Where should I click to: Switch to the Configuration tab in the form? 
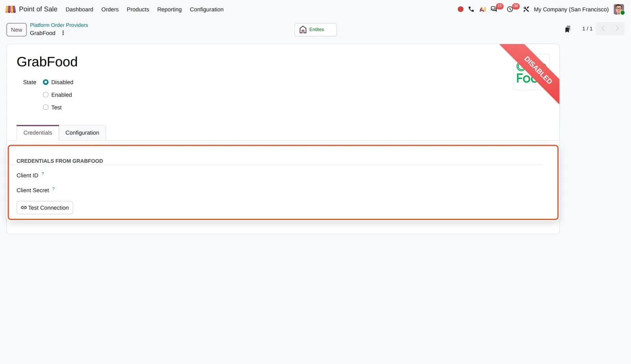click(82, 133)
